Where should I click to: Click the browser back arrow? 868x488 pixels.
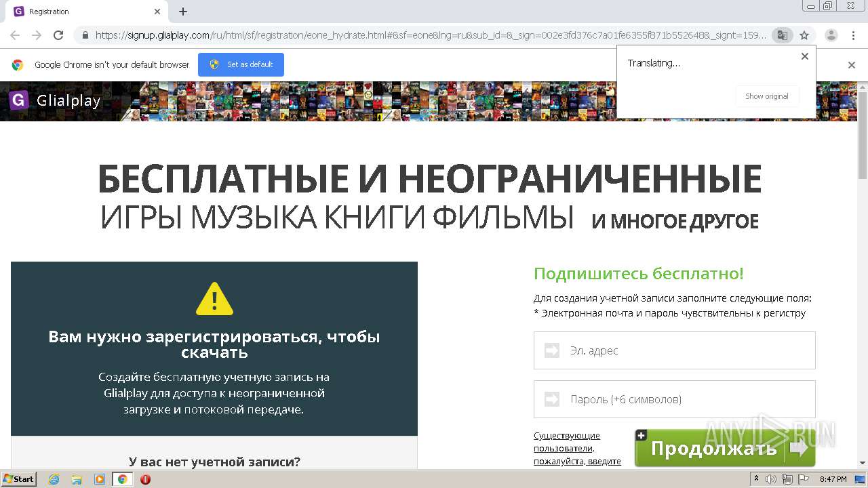click(15, 35)
